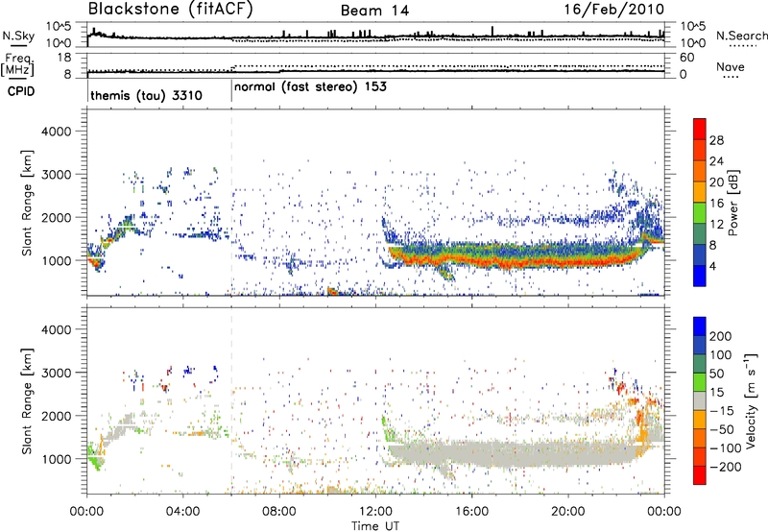This screenshot has height=532, width=768.
Task: Click the 'Time UT' axis title
Action: pyautogui.click(x=375, y=525)
